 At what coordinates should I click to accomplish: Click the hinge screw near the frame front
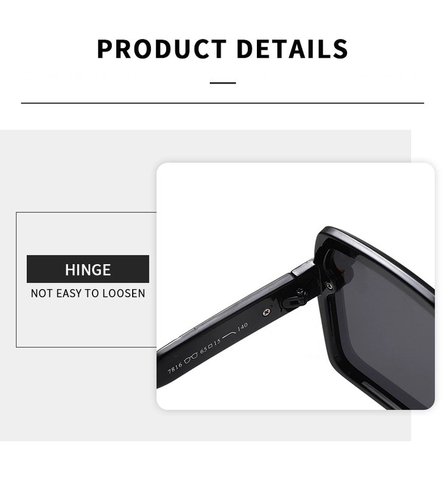(329, 286)
